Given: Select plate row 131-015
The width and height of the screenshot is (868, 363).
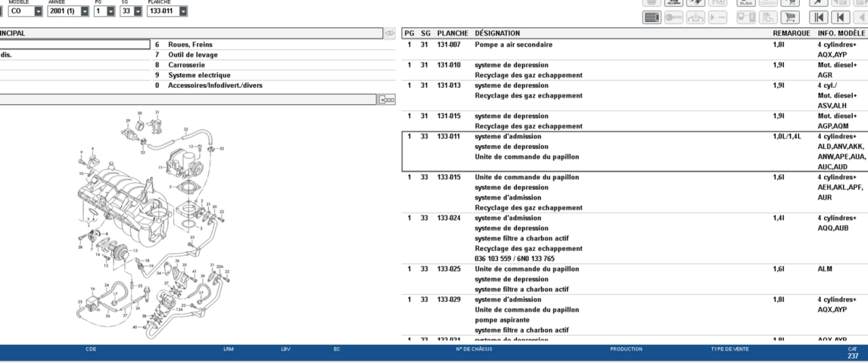Looking at the screenshot, I should pos(634,121).
